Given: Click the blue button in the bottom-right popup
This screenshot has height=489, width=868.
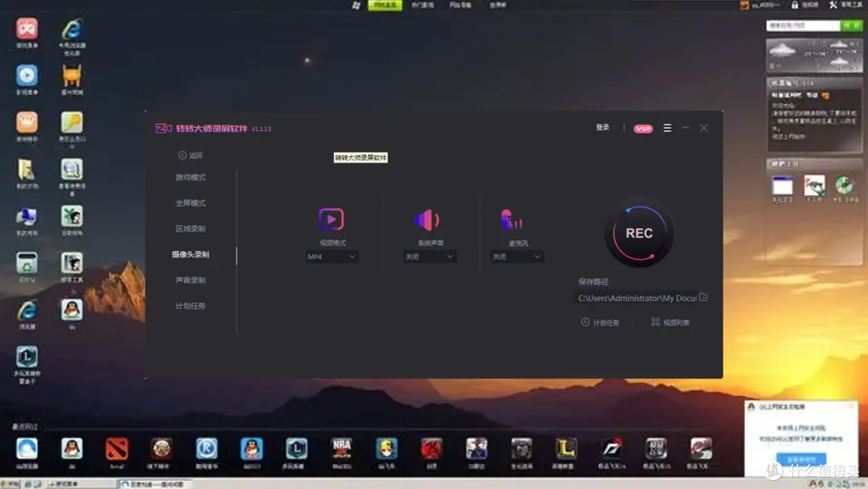Looking at the screenshot, I should pos(801,459).
